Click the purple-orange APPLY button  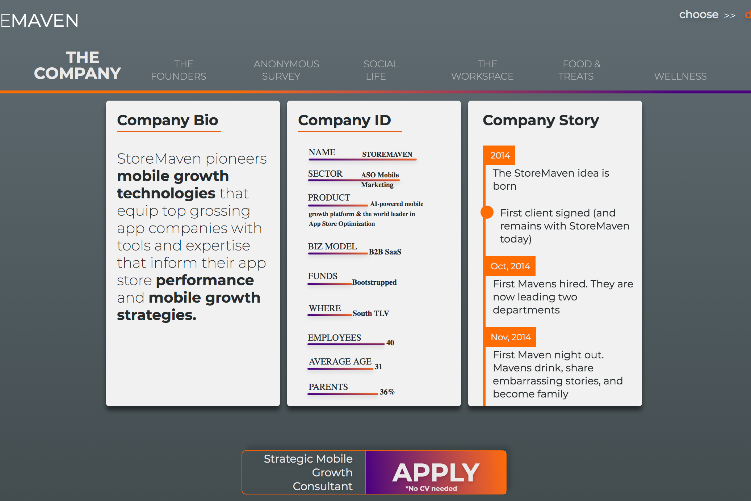point(436,472)
